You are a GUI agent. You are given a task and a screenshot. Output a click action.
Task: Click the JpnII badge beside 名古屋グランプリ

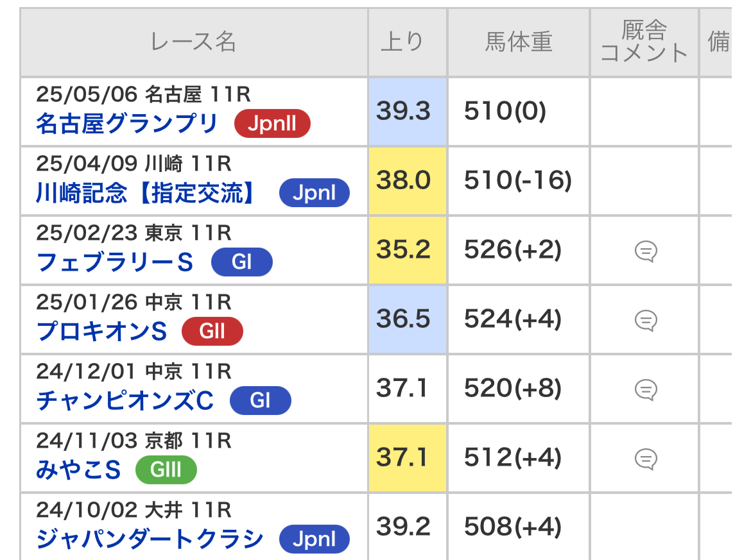click(x=272, y=124)
